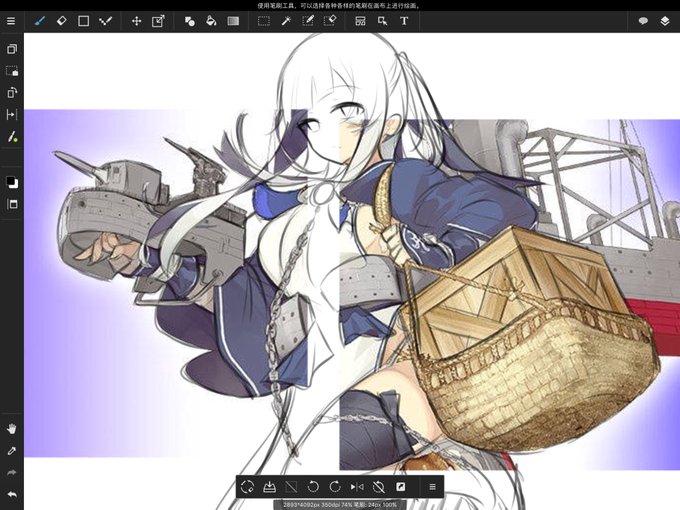Open the rotate canvas sidebar icon
The width and height of the screenshot is (680, 510).
tap(12, 92)
